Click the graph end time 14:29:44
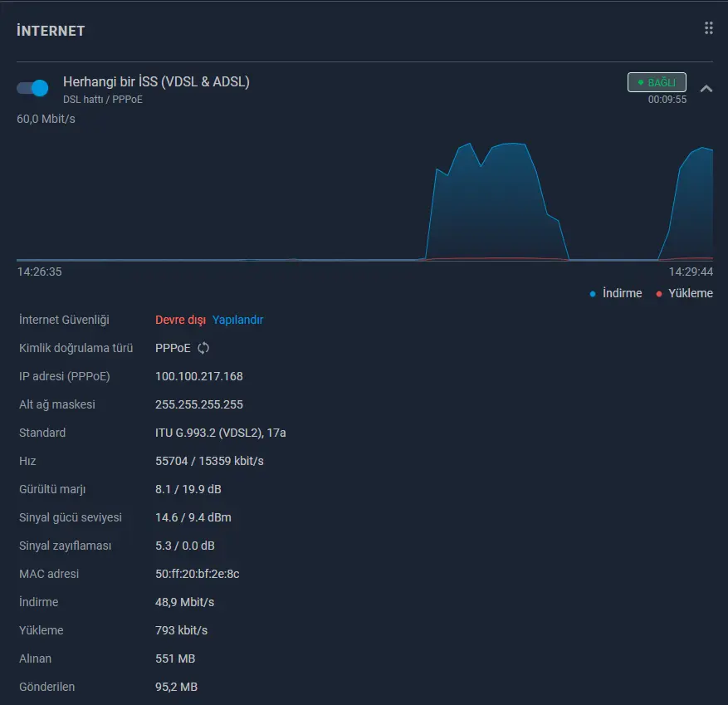Screen dimensions: 728x705 [x=691, y=272]
